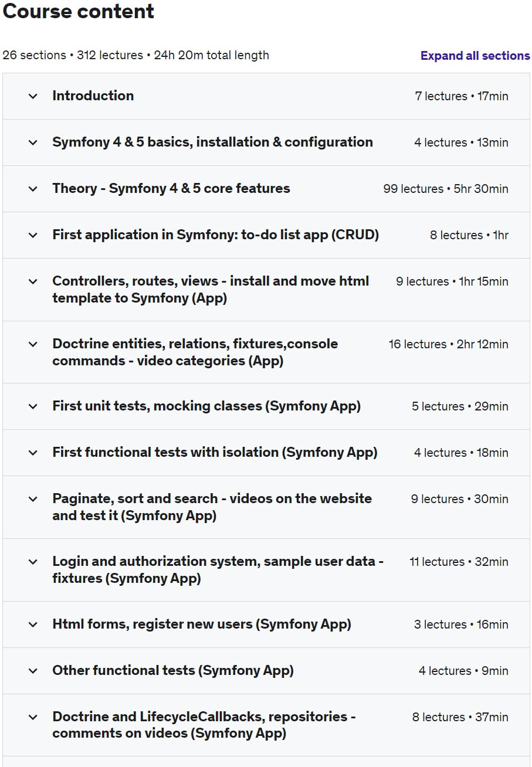The width and height of the screenshot is (532, 767).
Task: Click '16 lectures • 2hr 12min' summary text
Action: click(448, 344)
